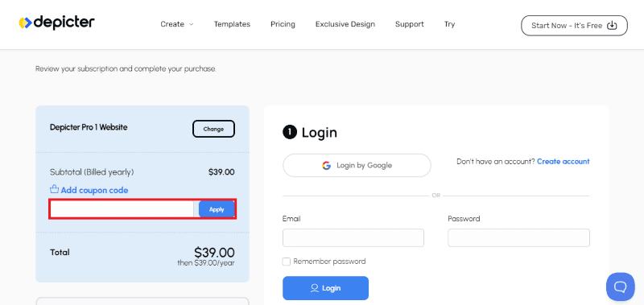Click the Google logo icon

click(327, 166)
